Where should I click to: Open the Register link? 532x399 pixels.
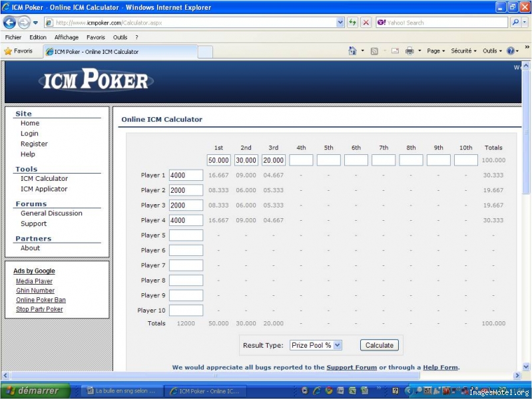[x=34, y=144]
